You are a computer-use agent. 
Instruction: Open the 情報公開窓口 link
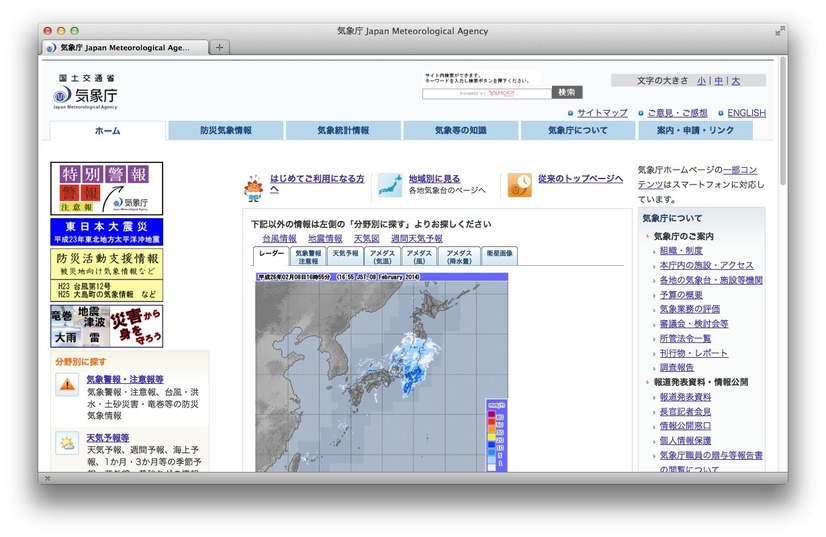(685, 426)
